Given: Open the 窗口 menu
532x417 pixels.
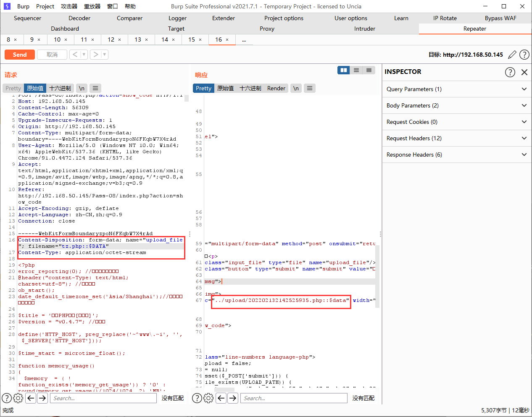Looking at the screenshot, I should coord(112,6).
